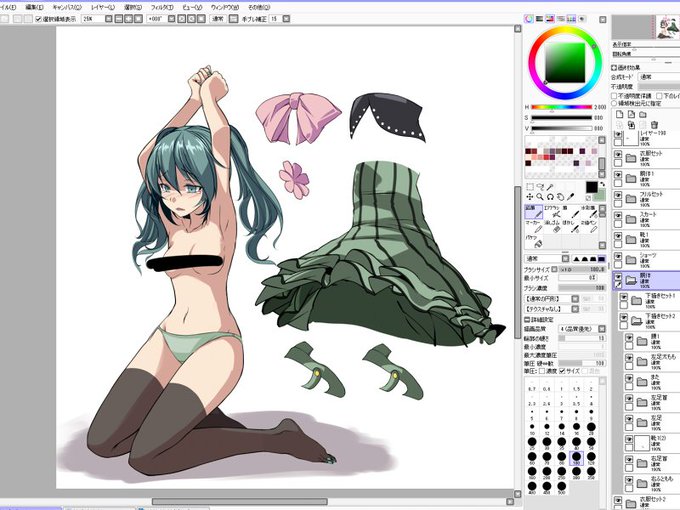Click the navigator preview thumbnail
680x510 pixels.
point(646,27)
